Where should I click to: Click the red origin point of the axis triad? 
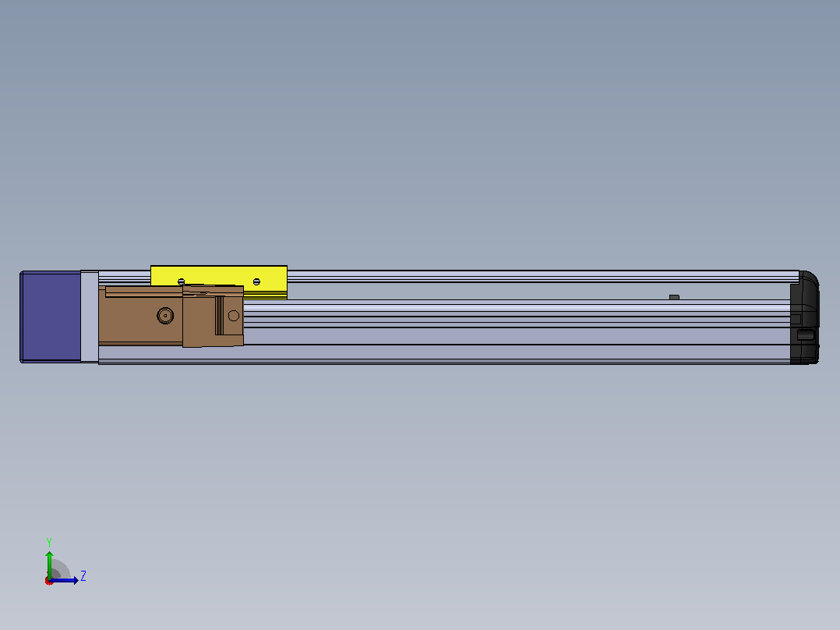[49, 581]
